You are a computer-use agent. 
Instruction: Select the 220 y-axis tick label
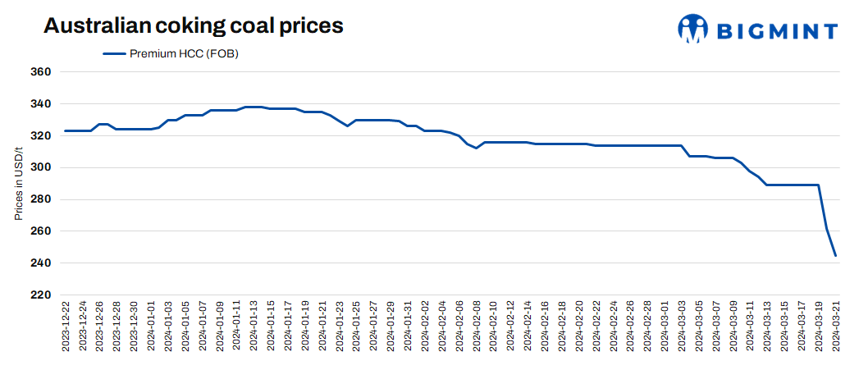(41, 295)
